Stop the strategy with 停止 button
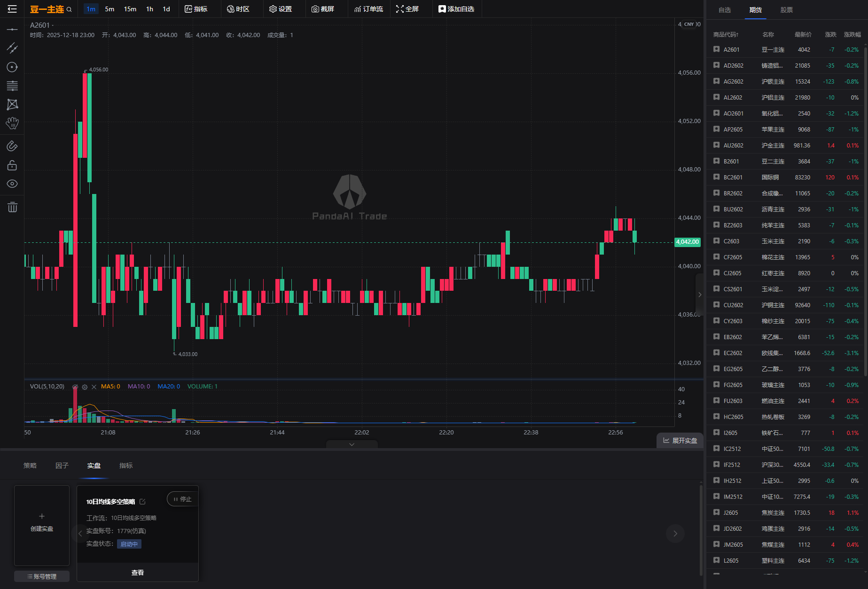Viewport: 868px width, 589px height. [x=183, y=499]
